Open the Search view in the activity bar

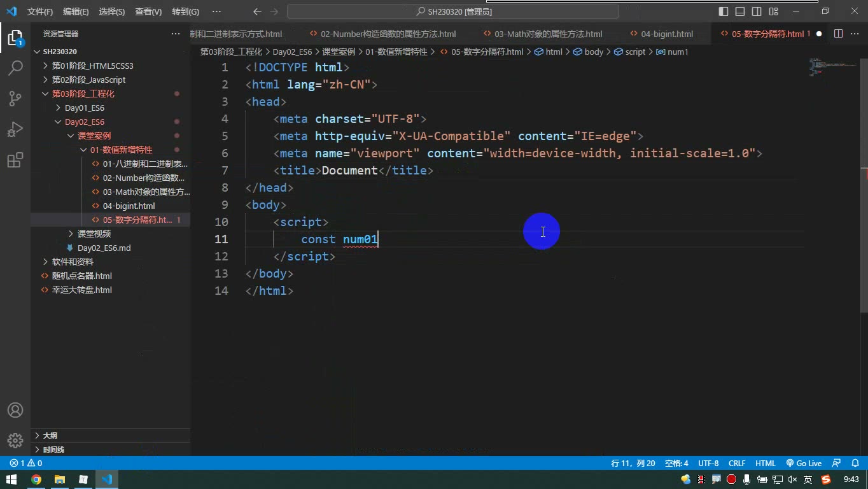(x=15, y=67)
